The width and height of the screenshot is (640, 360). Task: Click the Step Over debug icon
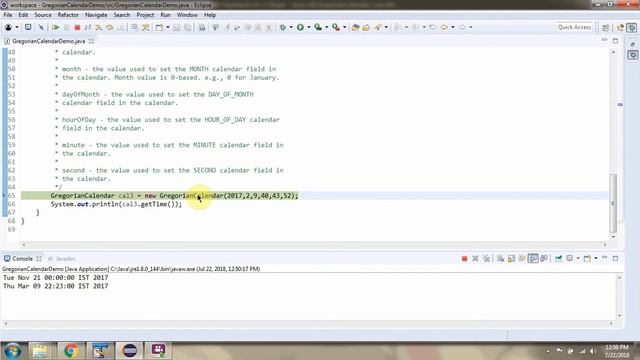click(109, 27)
